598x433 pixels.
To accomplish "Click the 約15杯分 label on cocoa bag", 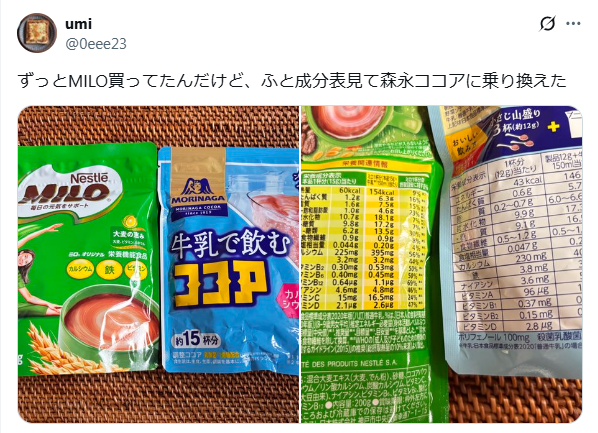I will pos(197,339).
